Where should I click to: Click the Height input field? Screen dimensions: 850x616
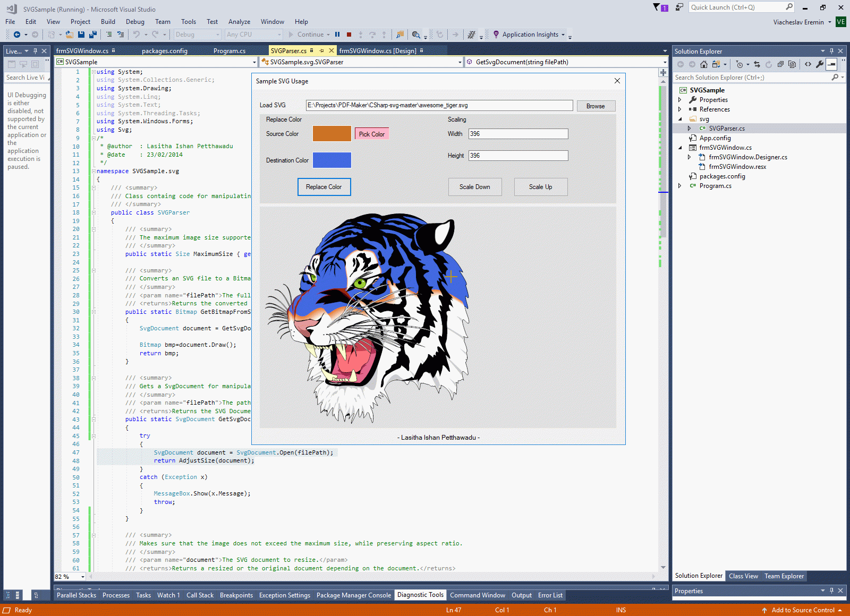(518, 156)
